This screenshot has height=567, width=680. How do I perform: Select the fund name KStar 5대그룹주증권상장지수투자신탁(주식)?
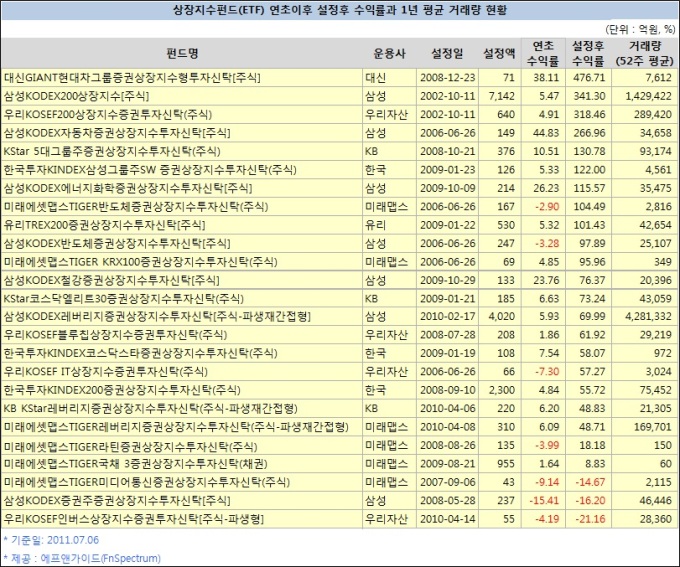(112, 151)
